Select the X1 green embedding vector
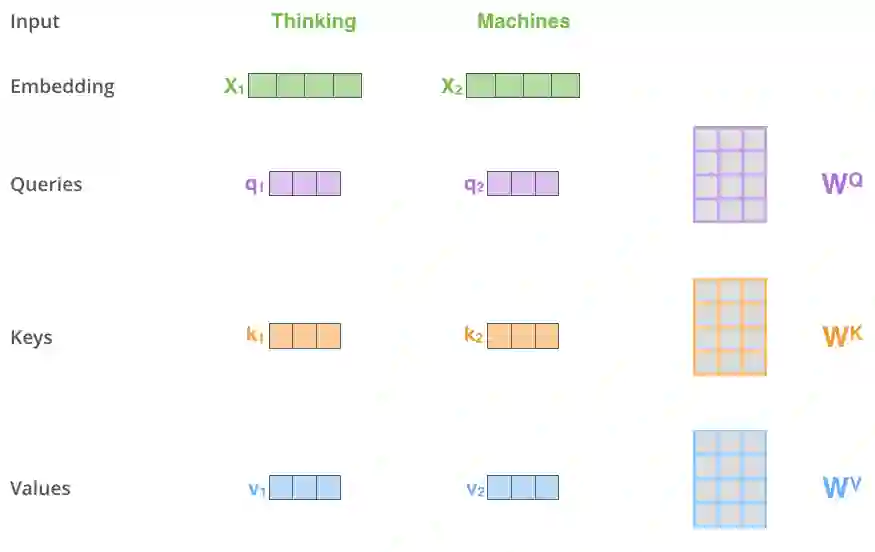The width and height of the screenshot is (875, 552). pos(305,86)
